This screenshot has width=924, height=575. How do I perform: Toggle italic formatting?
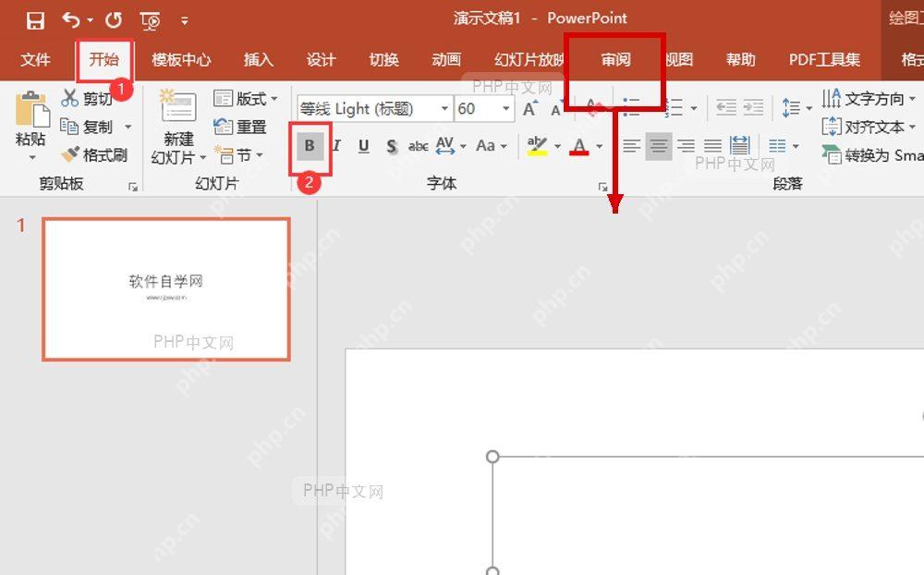pyautogui.click(x=336, y=146)
